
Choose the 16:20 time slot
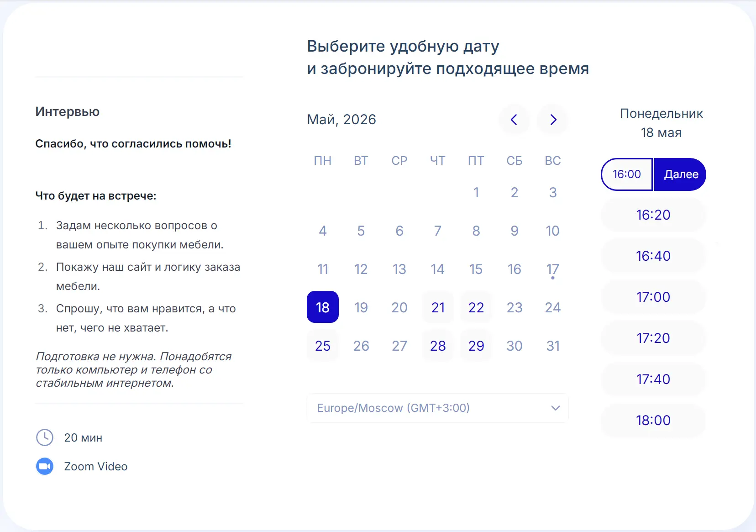pos(653,215)
